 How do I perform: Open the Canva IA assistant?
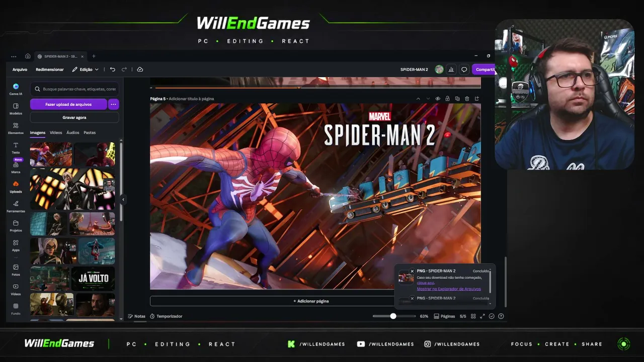click(x=16, y=89)
